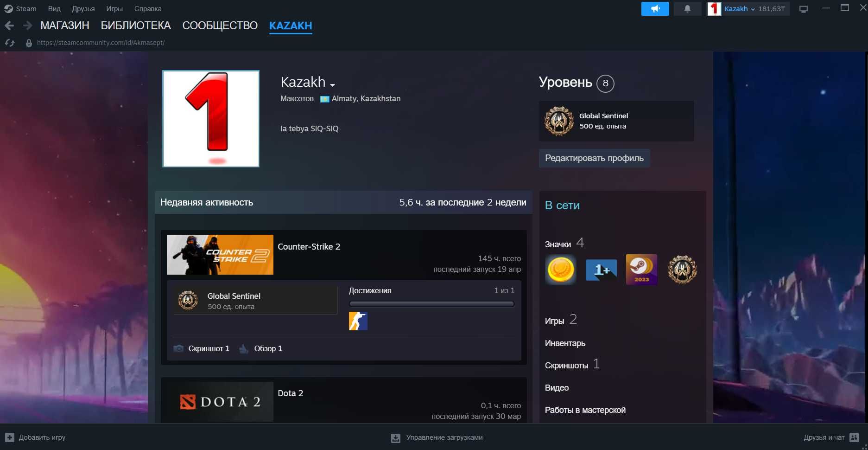Select the KAZAKH profile tab
868x450 pixels.
click(x=291, y=26)
